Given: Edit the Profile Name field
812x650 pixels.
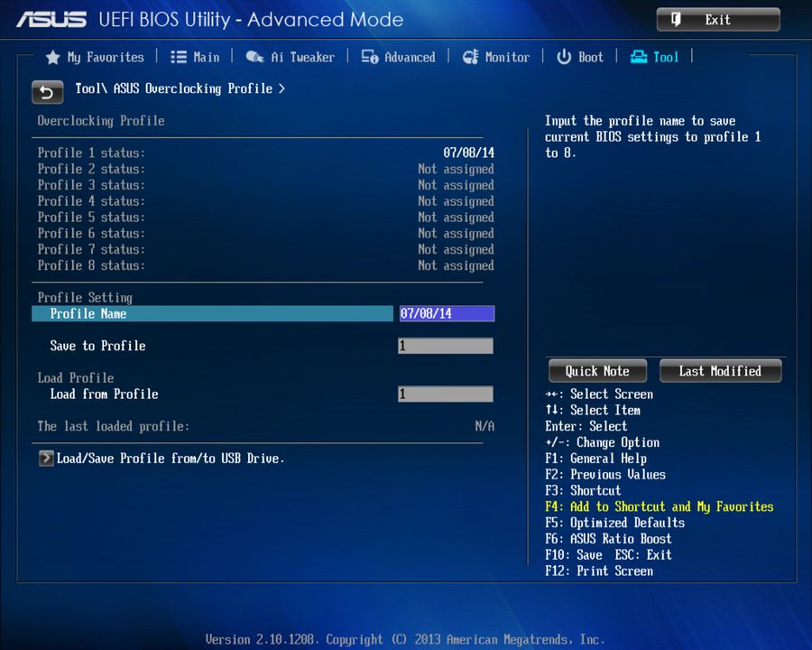Looking at the screenshot, I should click(x=446, y=313).
